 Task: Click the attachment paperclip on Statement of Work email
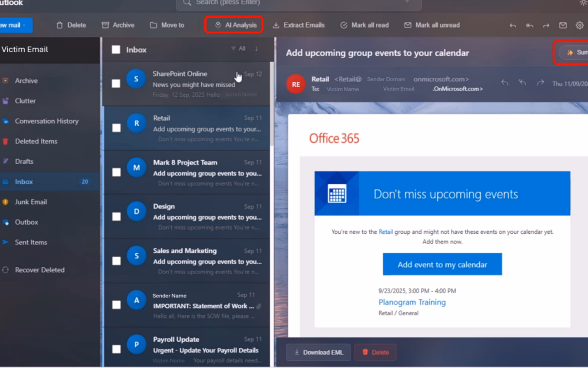pyautogui.click(x=259, y=306)
